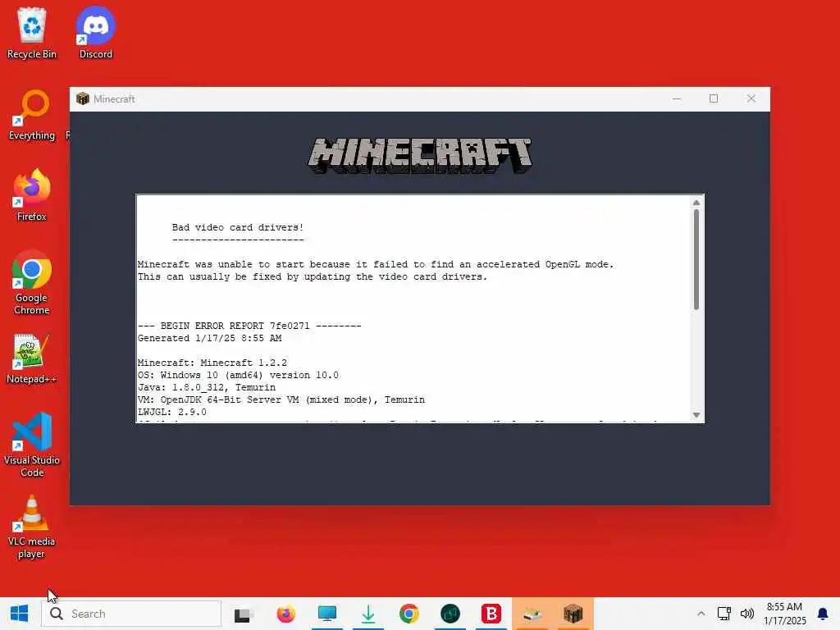
Task: Click the scroll down arrow in error report
Action: point(696,415)
